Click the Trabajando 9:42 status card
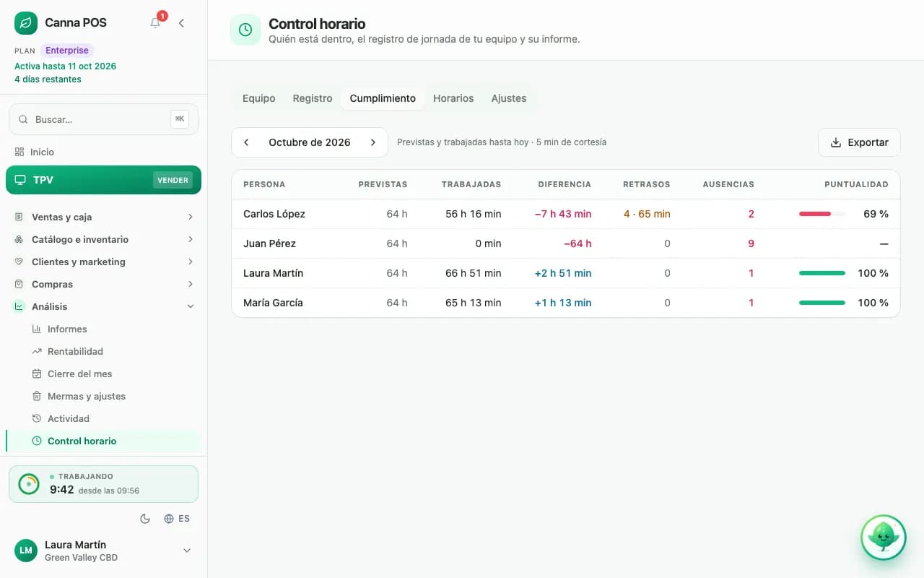The image size is (924, 578). (103, 484)
